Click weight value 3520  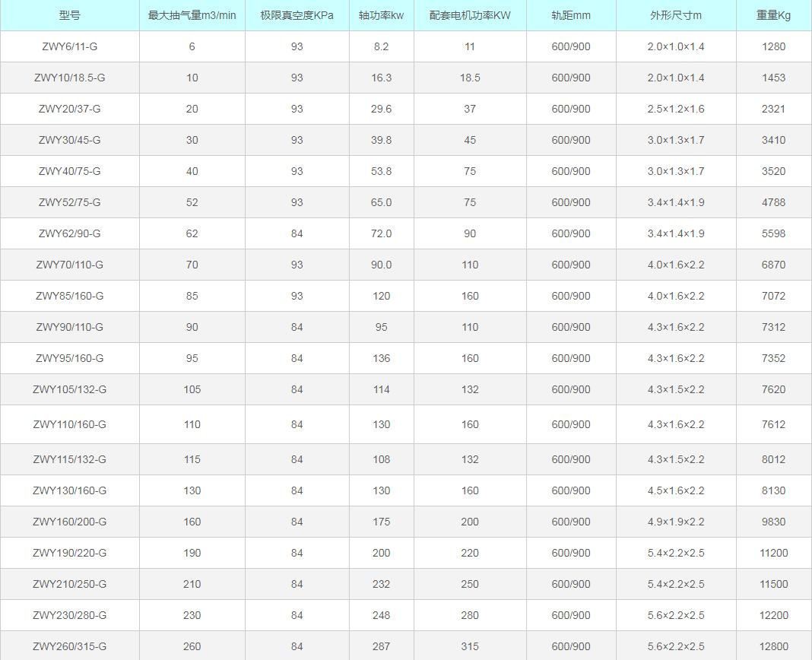tap(773, 171)
